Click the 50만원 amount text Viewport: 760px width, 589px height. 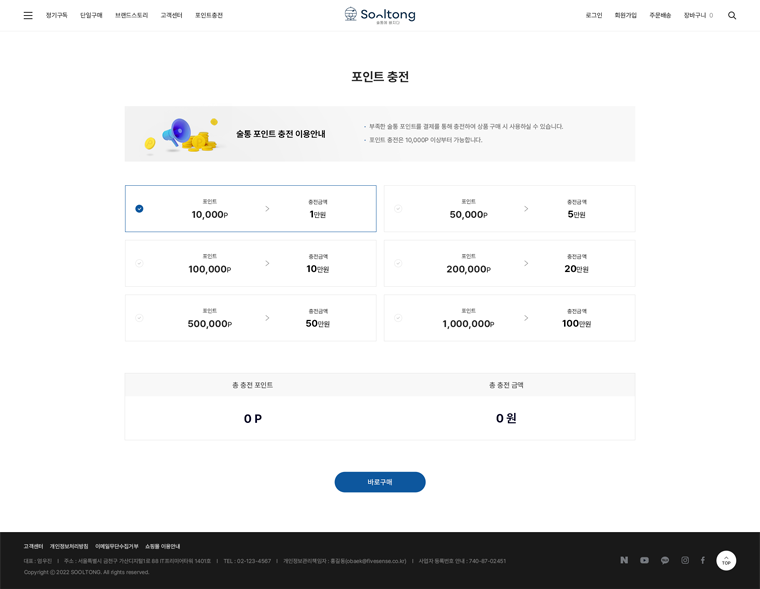click(317, 323)
